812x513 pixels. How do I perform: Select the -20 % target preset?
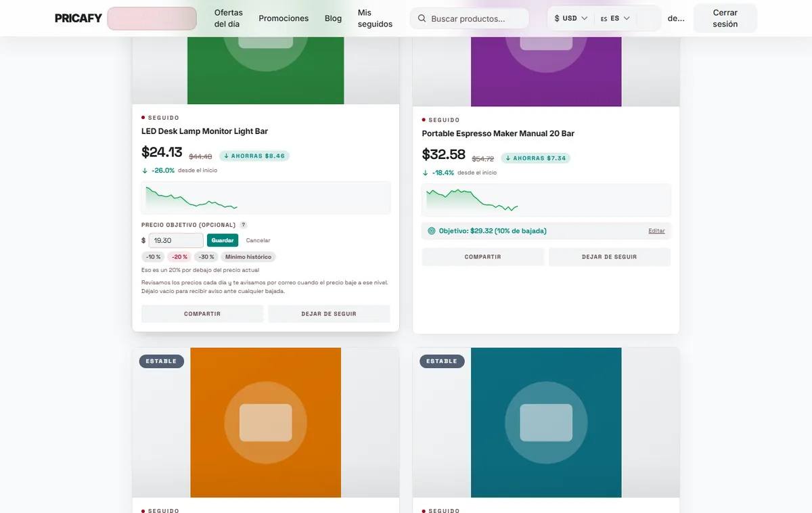tap(179, 256)
